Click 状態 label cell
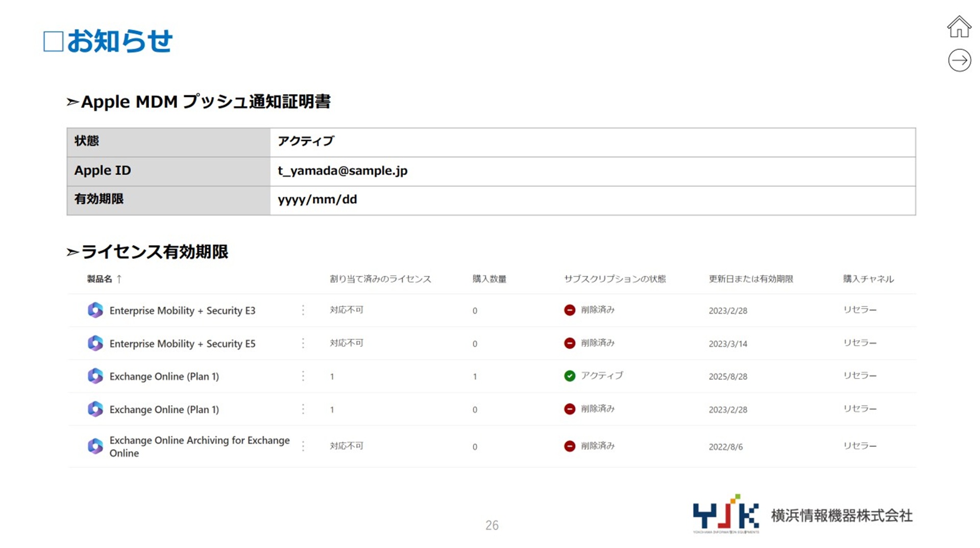 tap(168, 142)
